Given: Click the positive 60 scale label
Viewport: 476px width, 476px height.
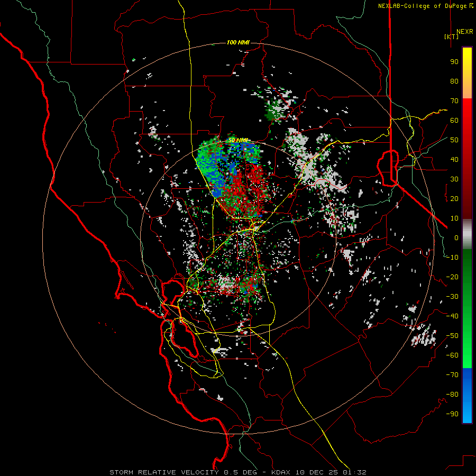Looking at the screenshot, I should coord(454,121).
